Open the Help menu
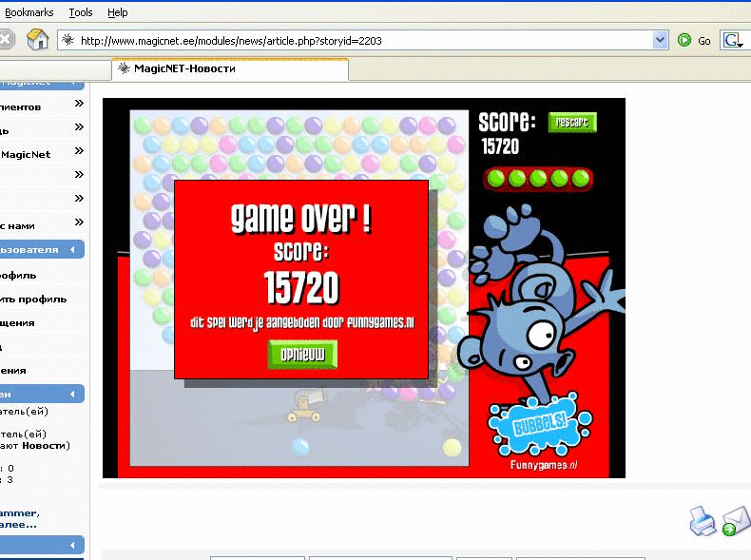751x560 pixels. point(117,12)
